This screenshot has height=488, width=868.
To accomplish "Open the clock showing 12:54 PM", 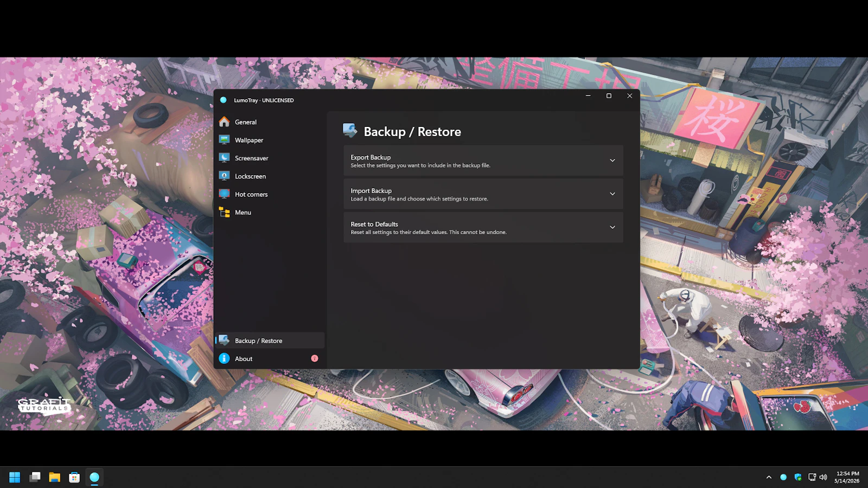I will 847,477.
